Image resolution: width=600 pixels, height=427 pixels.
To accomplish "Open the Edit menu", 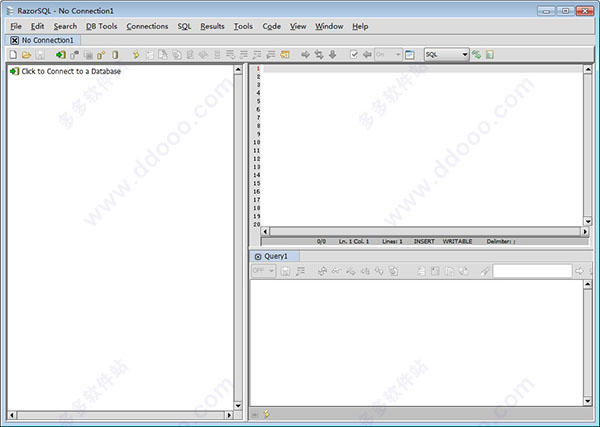I will tap(38, 26).
